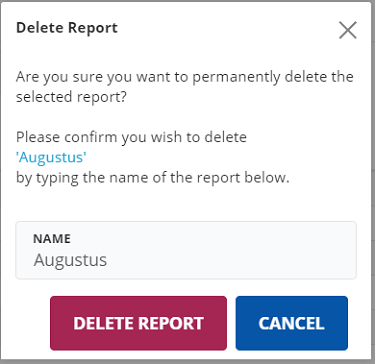Click the quoted report name in blue
Image resolution: width=375 pixels, height=364 pixels.
coord(51,157)
